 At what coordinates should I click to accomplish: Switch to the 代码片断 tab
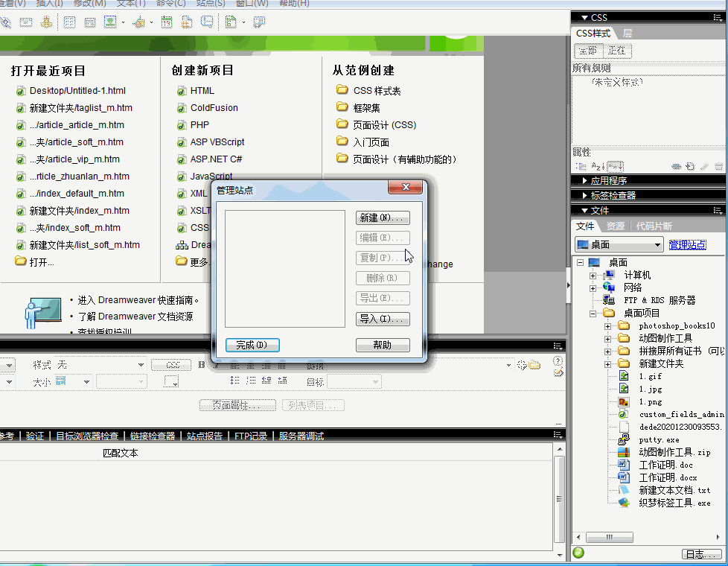(x=654, y=226)
